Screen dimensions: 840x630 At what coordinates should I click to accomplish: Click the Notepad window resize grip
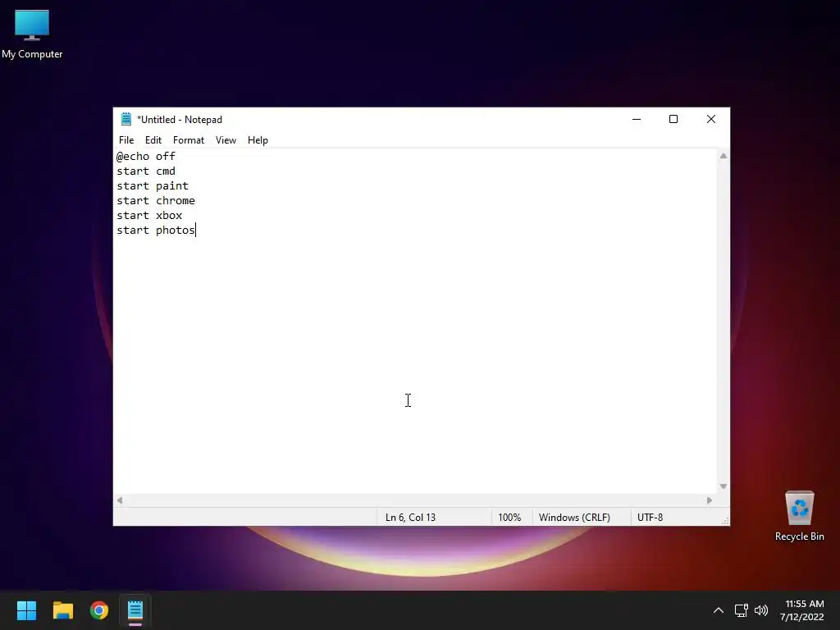[x=725, y=521]
